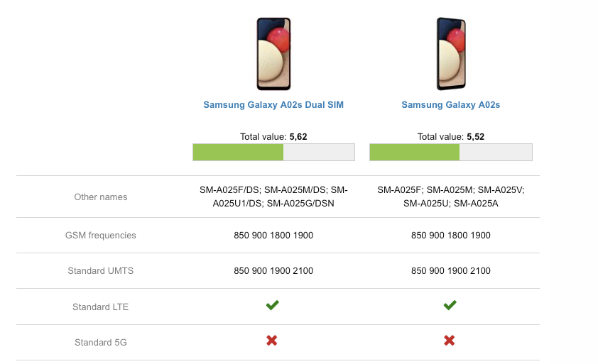The width and height of the screenshot is (598, 364).
Task: Click the 5,62 total value progress bar
Action: pos(273,152)
